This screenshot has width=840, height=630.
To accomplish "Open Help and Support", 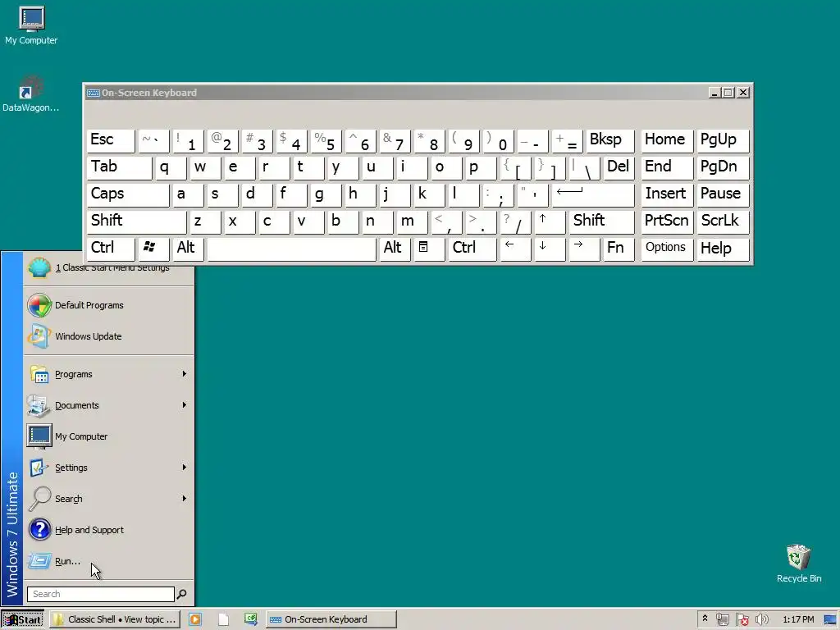I will [109, 530].
